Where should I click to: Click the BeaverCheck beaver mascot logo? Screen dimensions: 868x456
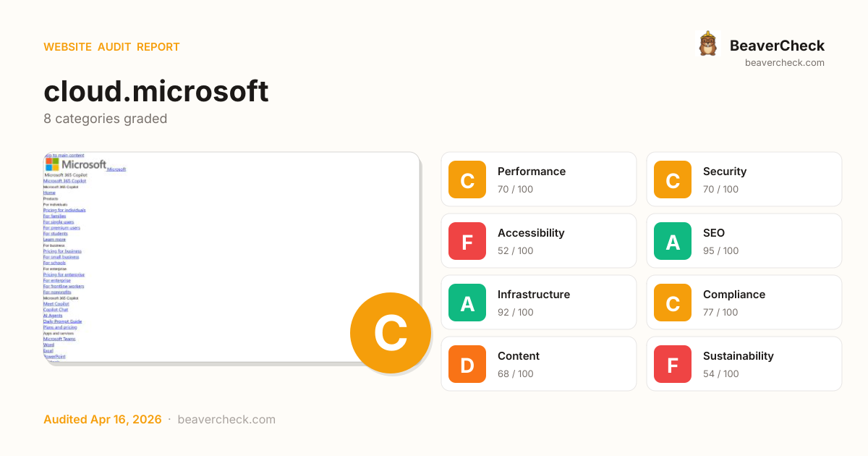coord(707,44)
